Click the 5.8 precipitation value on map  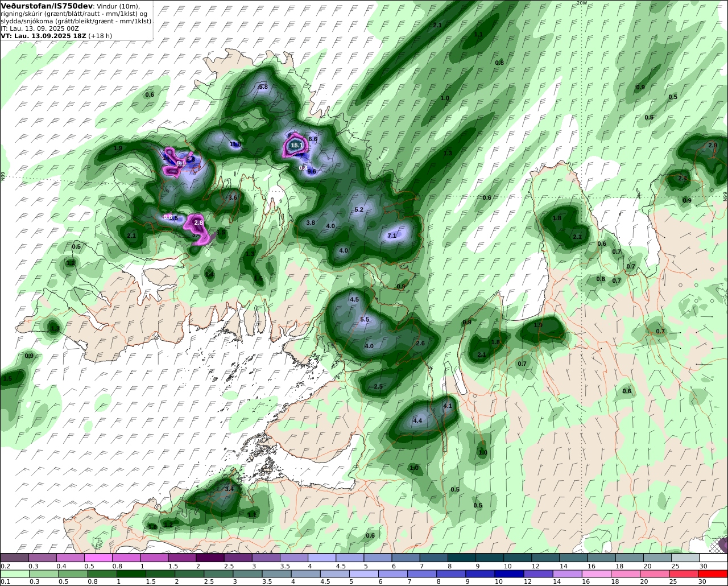(x=263, y=87)
